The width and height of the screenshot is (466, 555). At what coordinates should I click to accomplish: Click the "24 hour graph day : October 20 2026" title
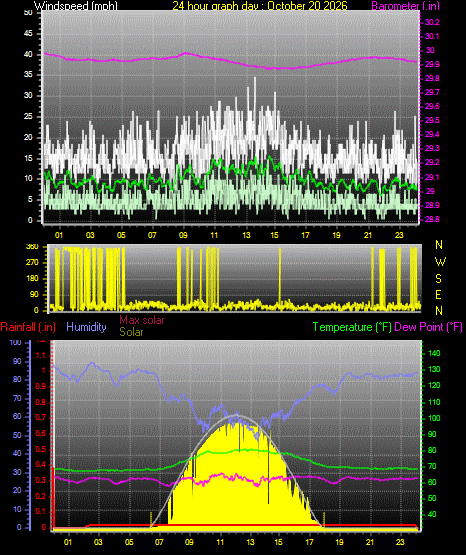[260, 6]
